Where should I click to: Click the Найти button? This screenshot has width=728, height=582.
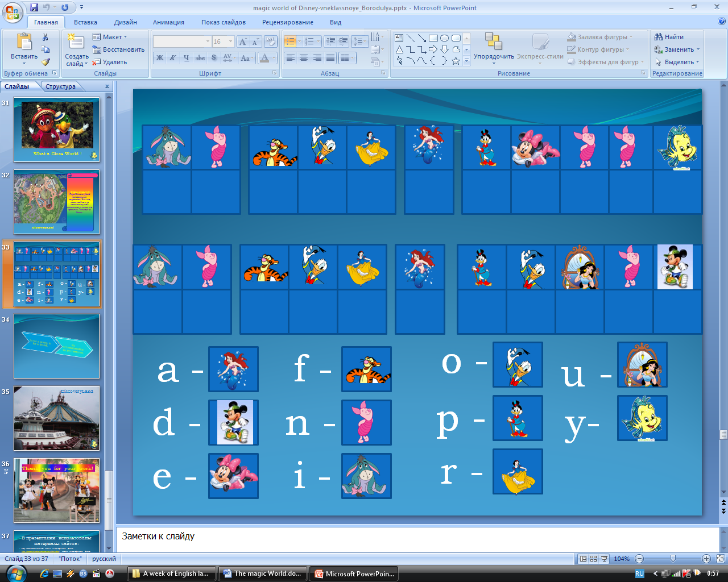click(x=669, y=37)
